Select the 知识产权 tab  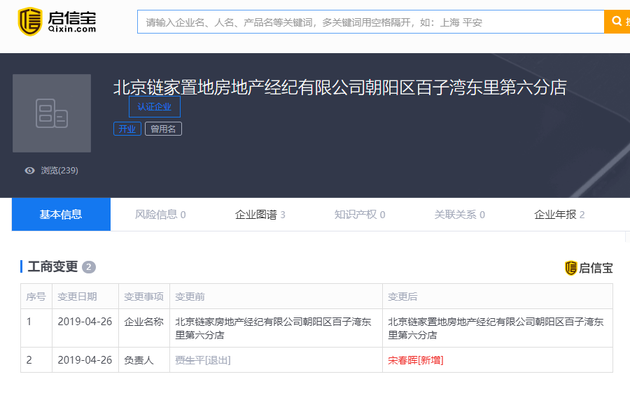(360, 214)
